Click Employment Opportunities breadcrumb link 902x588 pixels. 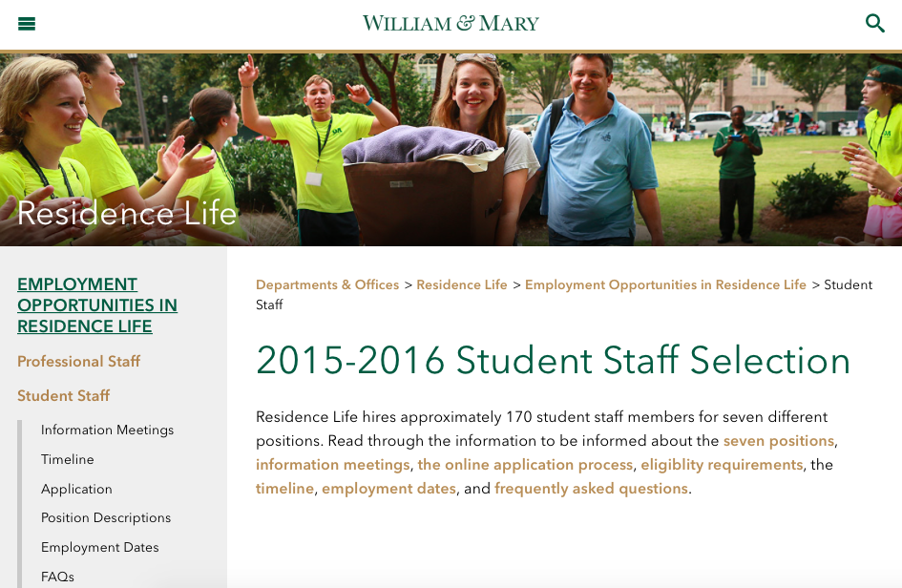tap(665, 284)
